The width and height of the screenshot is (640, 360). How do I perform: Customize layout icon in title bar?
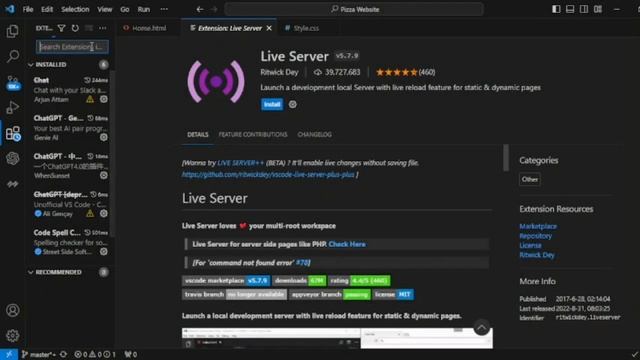click(598, 9)
